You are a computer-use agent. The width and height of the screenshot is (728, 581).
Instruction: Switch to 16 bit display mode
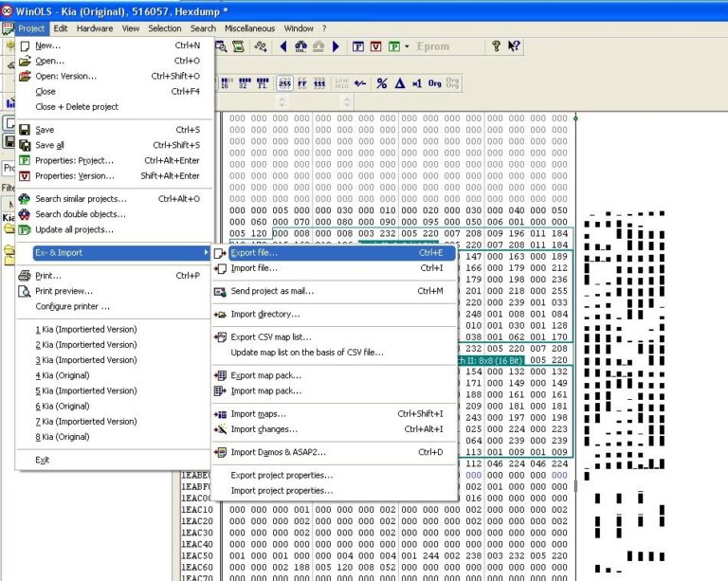[227, 83]
